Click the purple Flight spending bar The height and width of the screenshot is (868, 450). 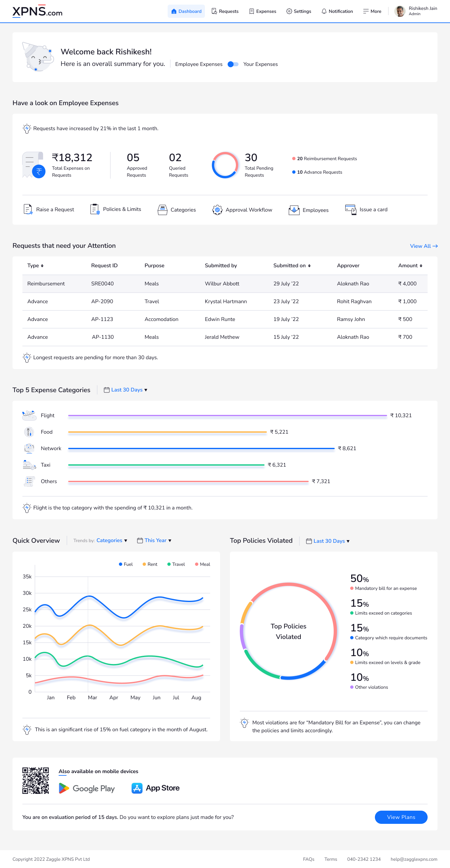point(227,416)
